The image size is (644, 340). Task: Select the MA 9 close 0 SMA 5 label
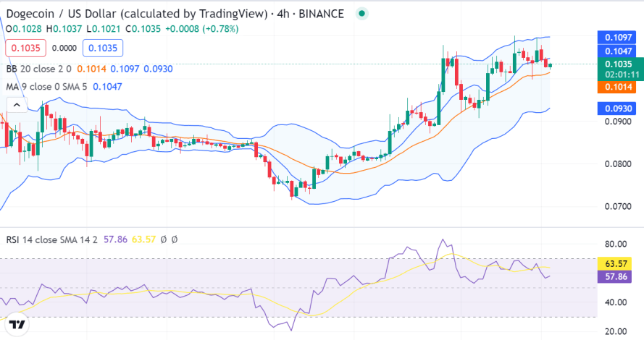tap(46, 87)
